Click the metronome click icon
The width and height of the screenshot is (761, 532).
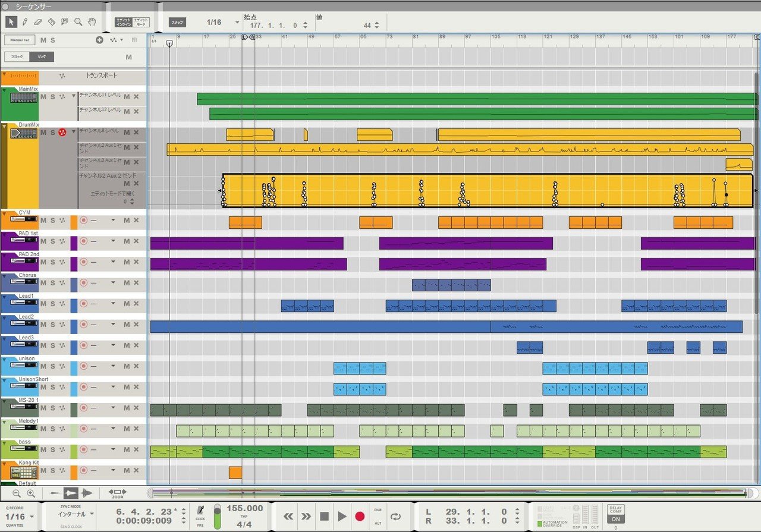tap(200, 510)
